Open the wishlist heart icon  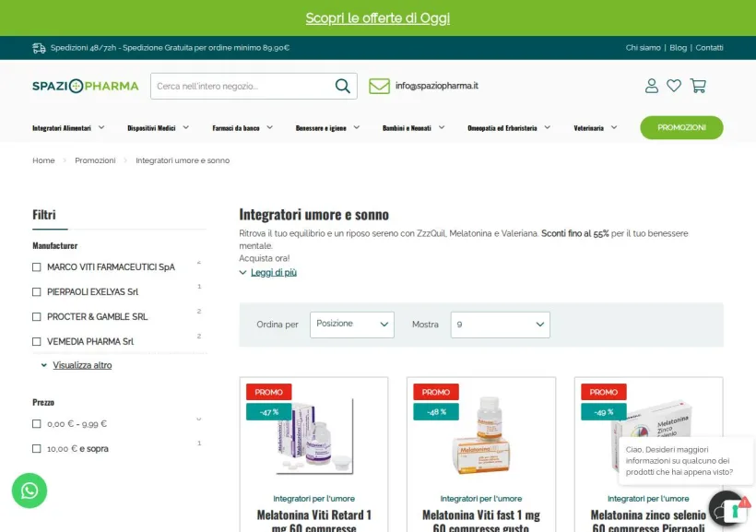pos(674,86)
